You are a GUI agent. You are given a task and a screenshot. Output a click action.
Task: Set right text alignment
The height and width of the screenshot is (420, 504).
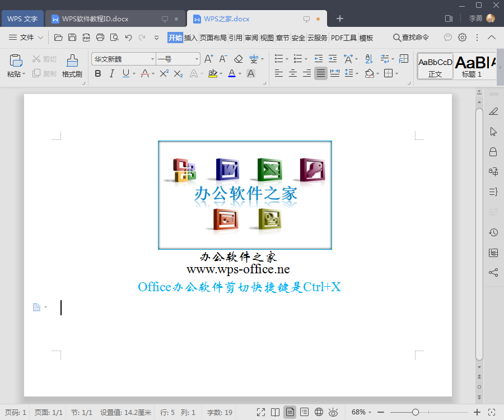pyautogui.click(x=307, y=73)
